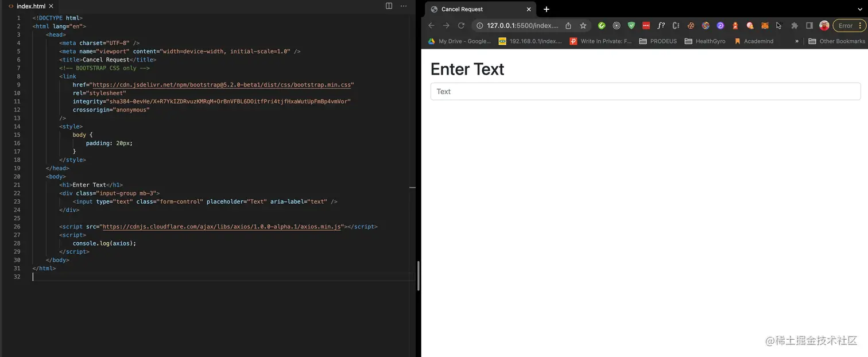Toggle the browser side panel
The image size is (868, 357).
pyautogui.click(x=809, y=25)
